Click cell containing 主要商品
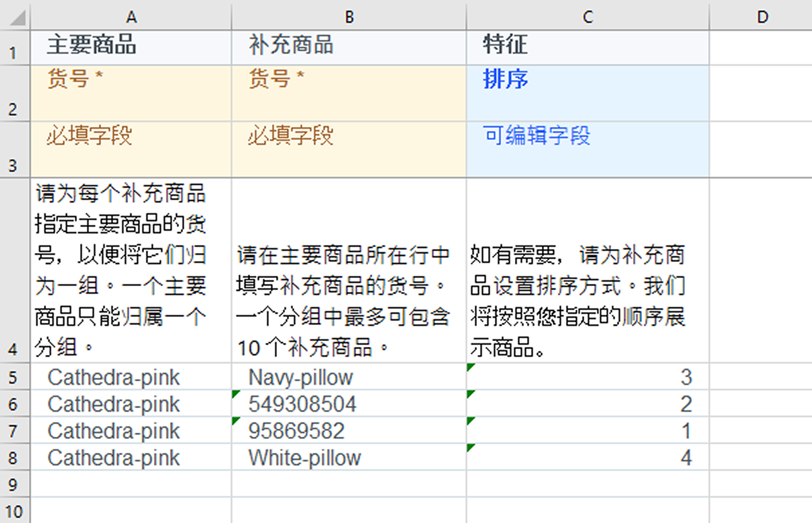The width and height of the screenshot is (812, 523). tap(92, 45)
